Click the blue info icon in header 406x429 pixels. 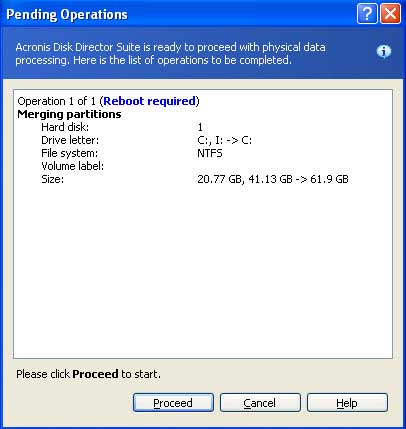(384, 52)
